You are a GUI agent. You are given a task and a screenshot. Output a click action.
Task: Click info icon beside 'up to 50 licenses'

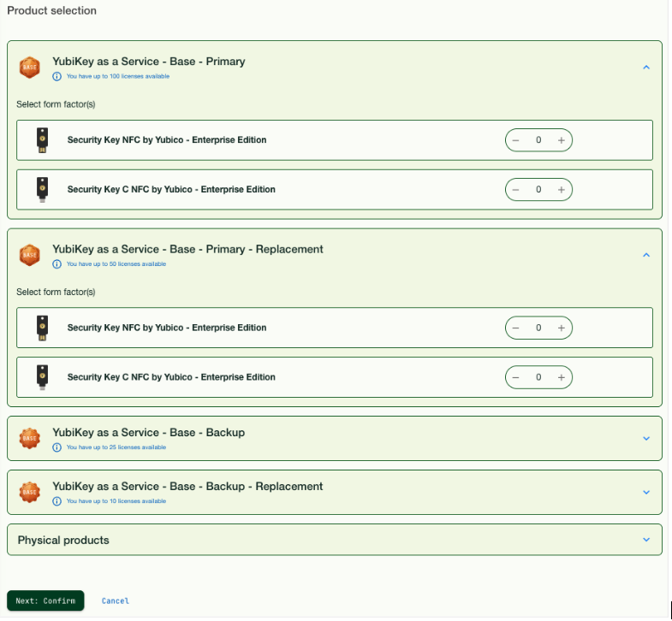[x=57, y=263]
